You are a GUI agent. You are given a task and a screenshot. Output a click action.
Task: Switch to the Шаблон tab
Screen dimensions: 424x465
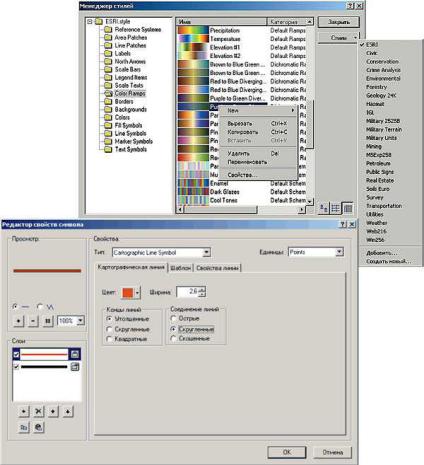(181, 268)
